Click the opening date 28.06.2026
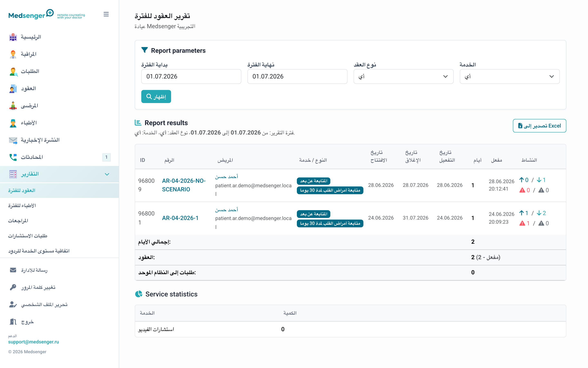This screenshot has width=588, height=368. tap(381, 185)
